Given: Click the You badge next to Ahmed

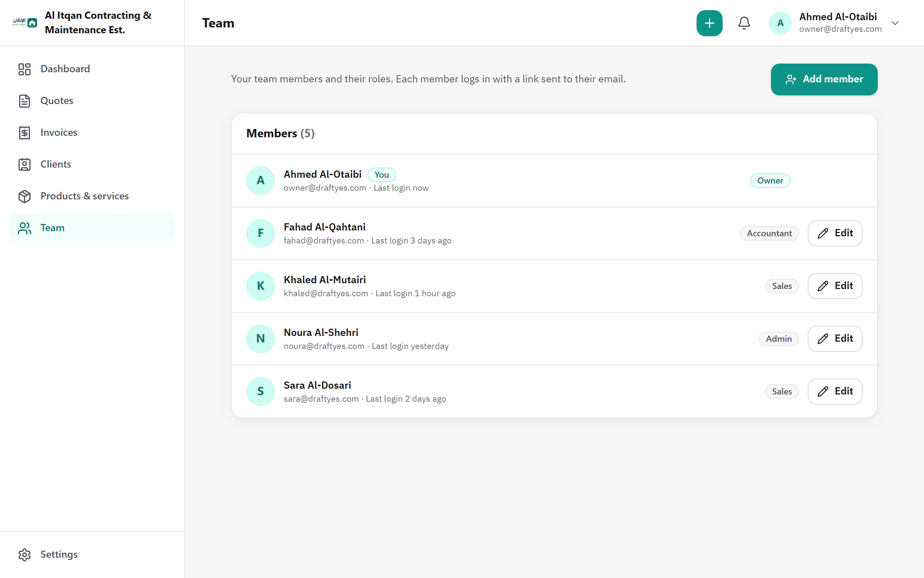Looking at the screenshot, I should [382, 175].
